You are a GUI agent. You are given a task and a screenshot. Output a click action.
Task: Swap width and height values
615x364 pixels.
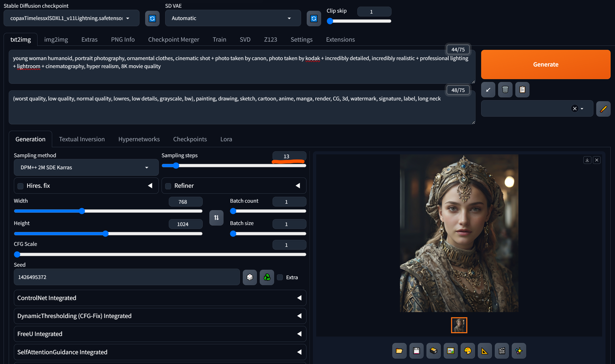pyautogui.click(x=216, y=218)
